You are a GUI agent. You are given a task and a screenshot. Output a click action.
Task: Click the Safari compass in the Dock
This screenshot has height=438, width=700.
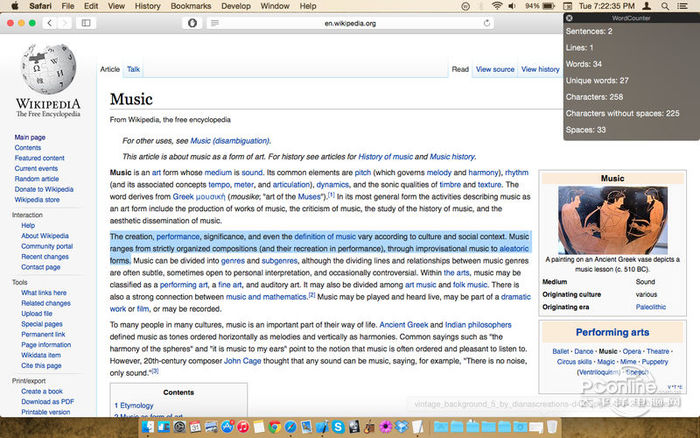(x=291, y=427)
